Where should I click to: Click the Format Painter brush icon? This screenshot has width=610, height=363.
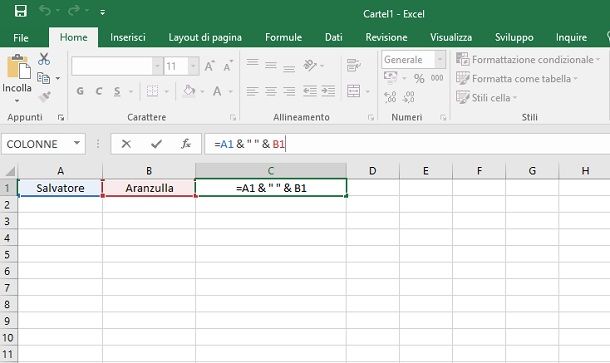tap(44, 96)
